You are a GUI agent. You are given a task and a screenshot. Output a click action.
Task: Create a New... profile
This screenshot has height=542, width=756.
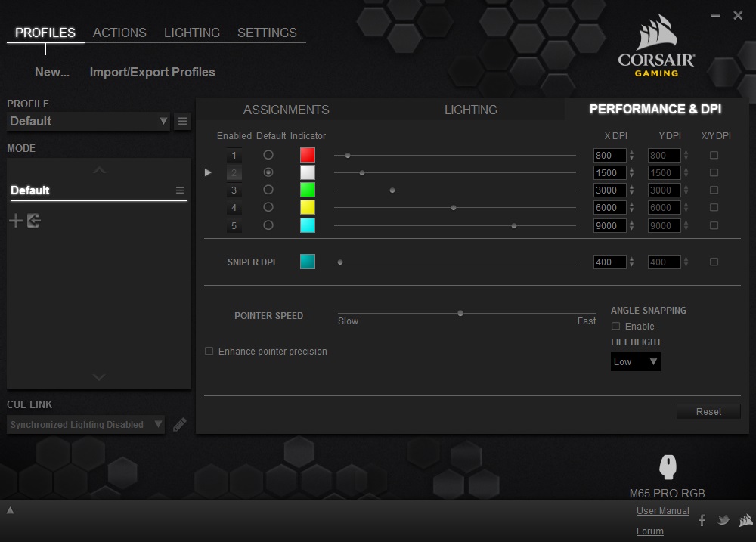click(52, 72)
